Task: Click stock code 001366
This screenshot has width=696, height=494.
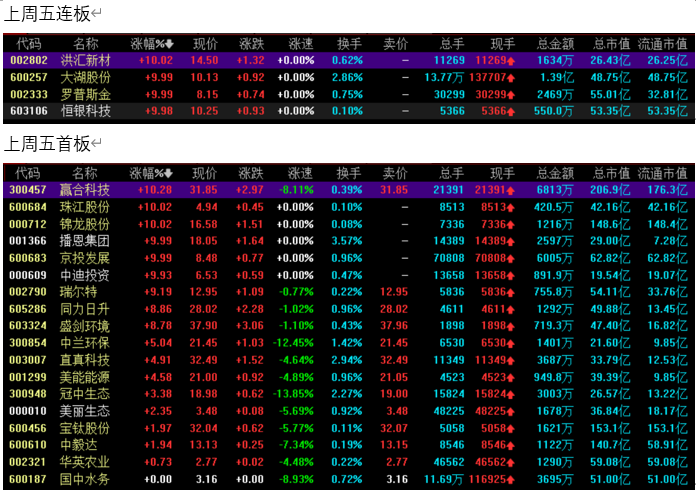Action: click(x=28, y=241)
